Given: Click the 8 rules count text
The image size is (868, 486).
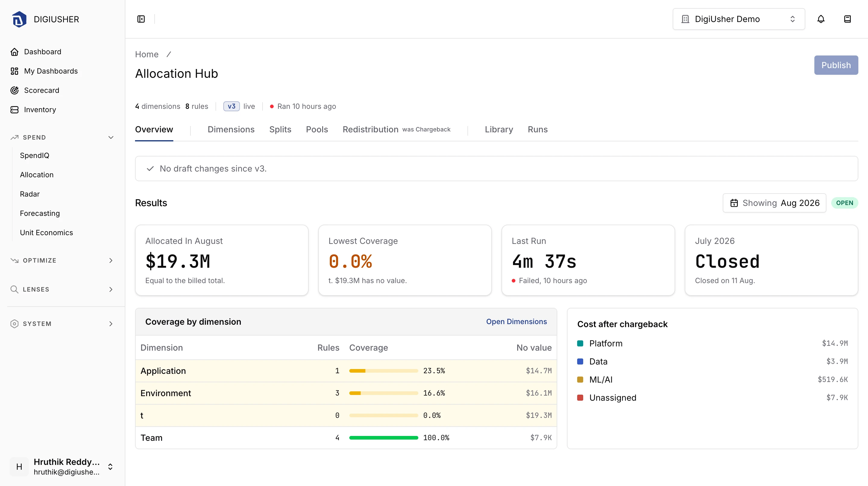Looking at the screenshot, I should [197, 106].
